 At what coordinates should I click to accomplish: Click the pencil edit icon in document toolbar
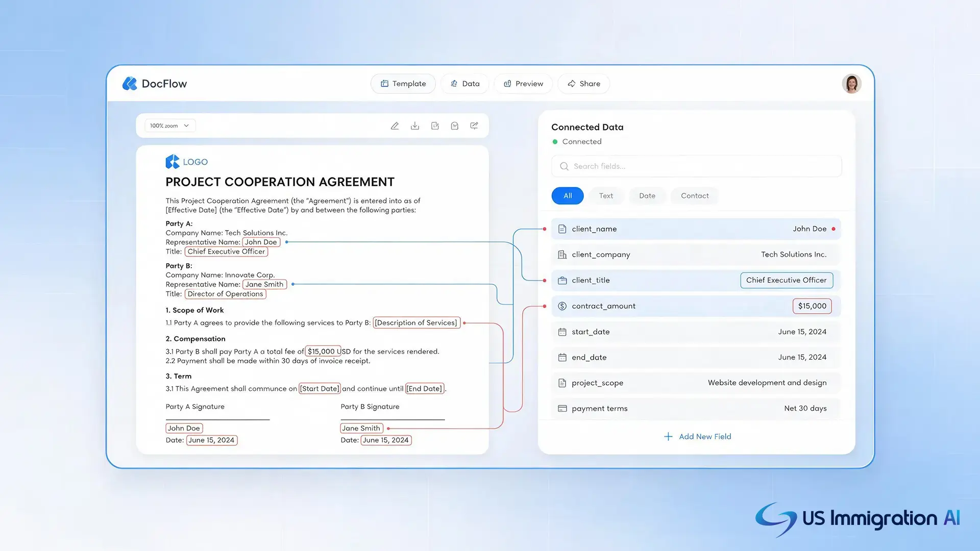[395, 126]
